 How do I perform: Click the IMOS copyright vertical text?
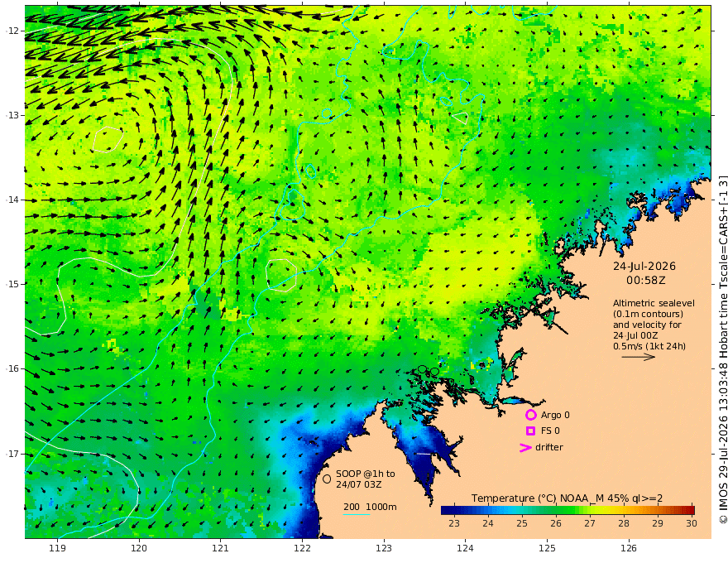[722, 349]
